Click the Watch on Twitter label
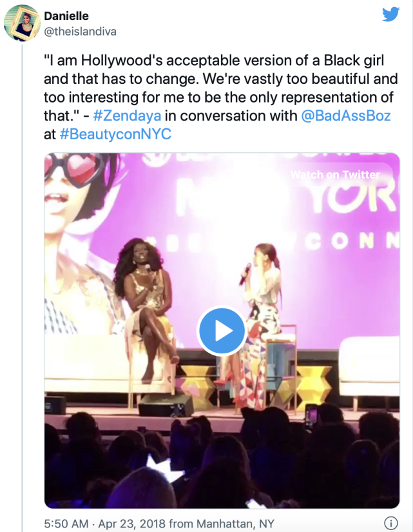This screenshot has height=532, width=413. 335,174
